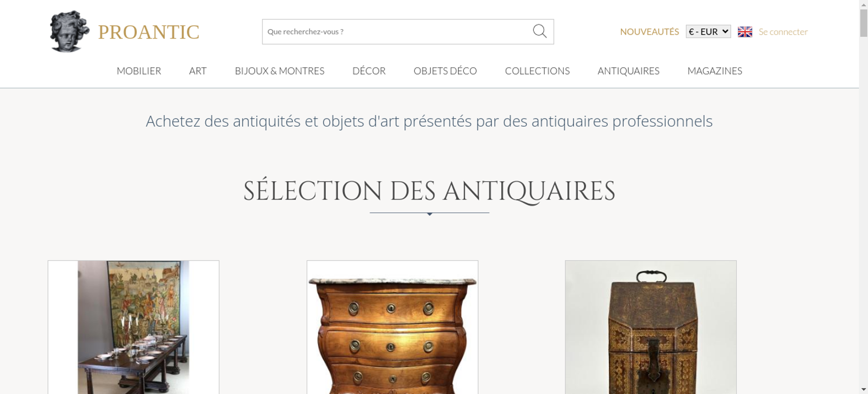
Task: Click the magnifying glass search icon
Action: pyautogui.click(x=539, y=31)
